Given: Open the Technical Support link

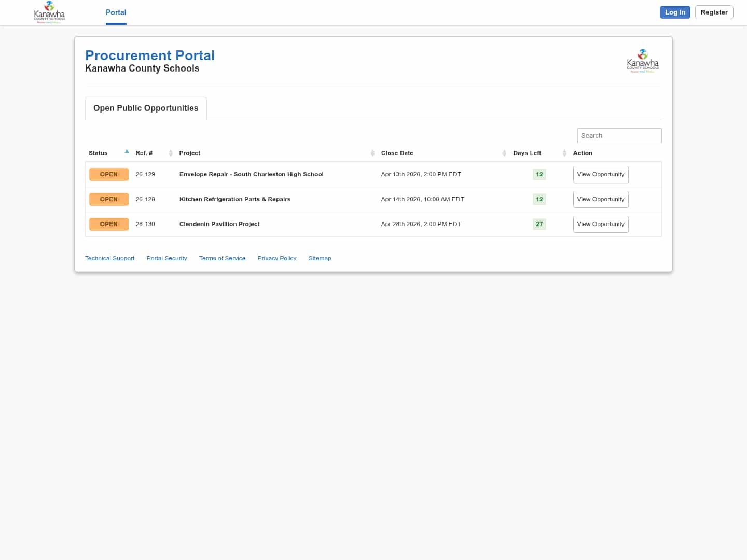Looking at the screenshot, I should 109,258.
